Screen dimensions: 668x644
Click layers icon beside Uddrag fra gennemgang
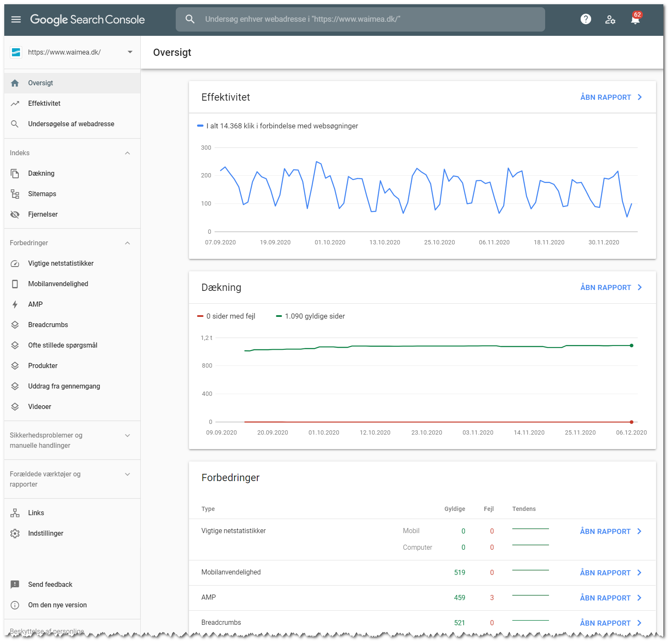[15, 386]
